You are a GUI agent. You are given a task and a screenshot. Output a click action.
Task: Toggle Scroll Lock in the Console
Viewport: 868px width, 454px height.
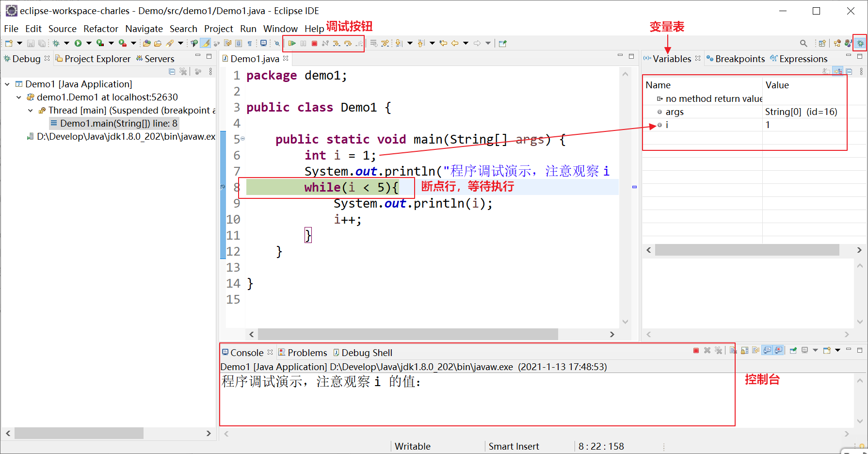[x=744, y=350]
